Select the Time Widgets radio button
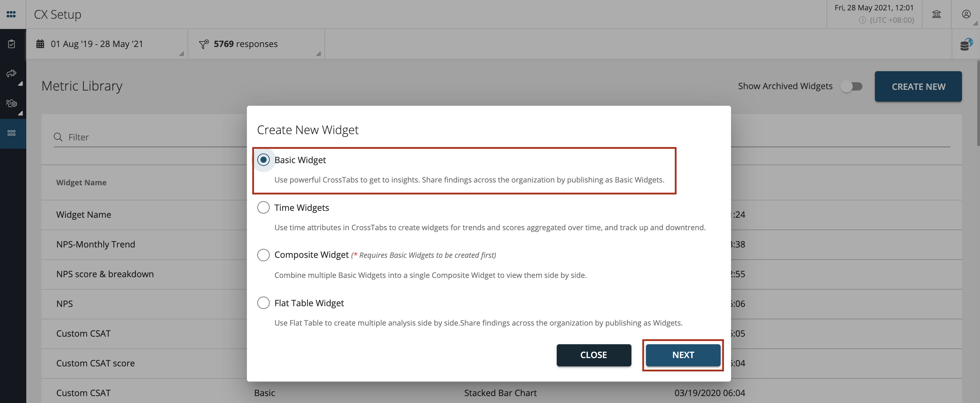Image resolution: width=980 pixels, height=403 pixels. click(263, 207)
